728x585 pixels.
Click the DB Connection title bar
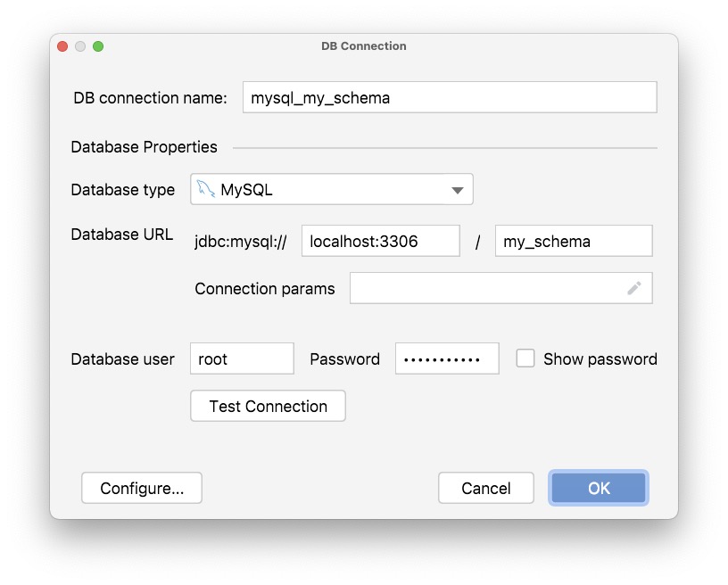(362, 45)
